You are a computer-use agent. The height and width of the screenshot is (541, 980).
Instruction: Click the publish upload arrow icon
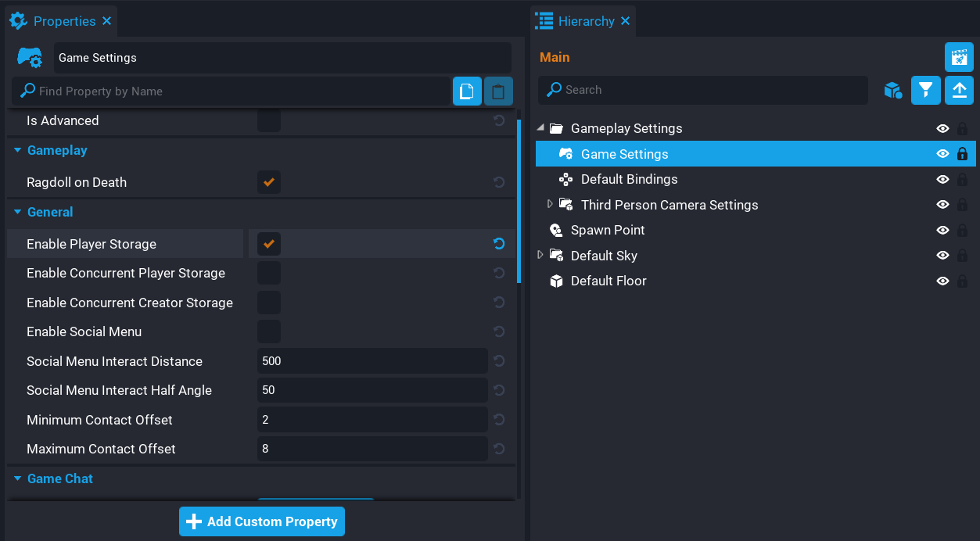959,90
